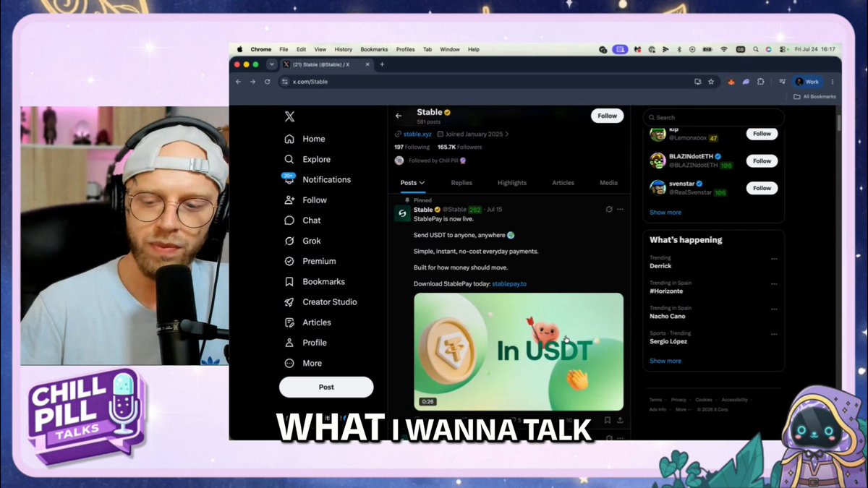Expand the Joined January 2025 chevron

click(507, 134)
